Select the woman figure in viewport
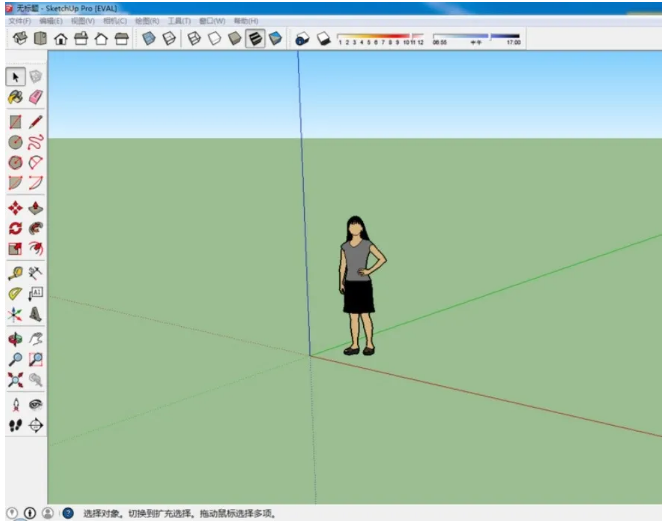Viewport: 668px width, 528px height. coord(361,286)
